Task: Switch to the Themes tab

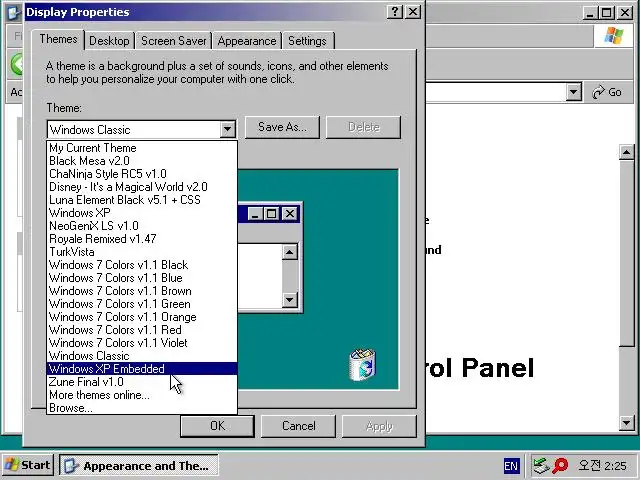Action: (x=58, y=39)
